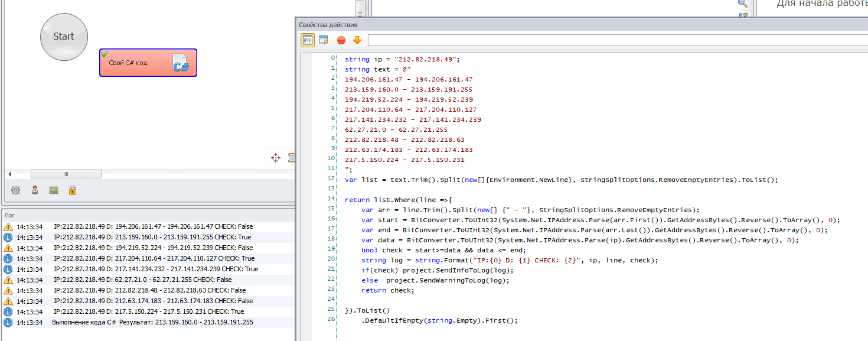Screen dimensions: 868x341
Task: Click the yellow padlock icon
Action: click(73, 190)
